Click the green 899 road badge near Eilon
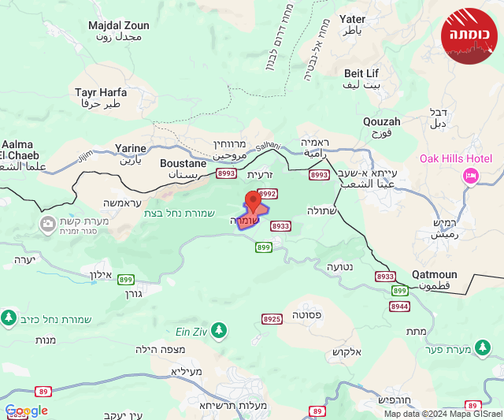This screenshot has width=504, height=420. (x=126, y=280)
